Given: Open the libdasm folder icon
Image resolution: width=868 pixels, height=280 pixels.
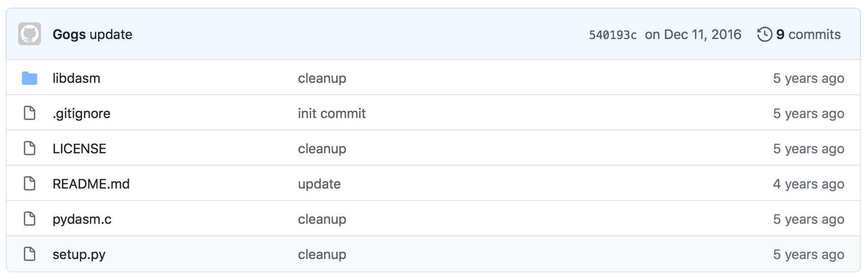Looking at the screenshot, I should click(29, 78).
